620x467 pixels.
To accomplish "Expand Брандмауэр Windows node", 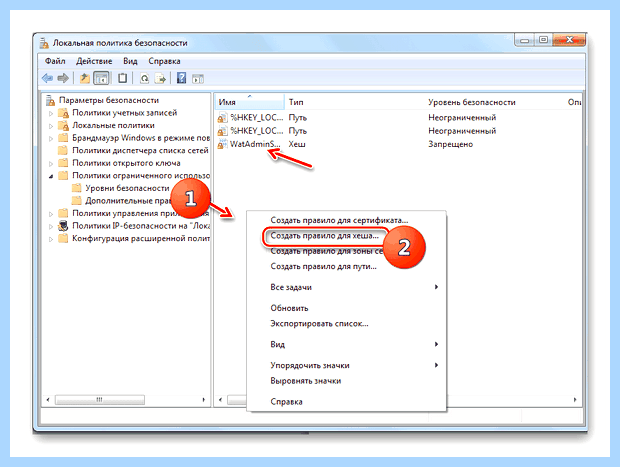I will 51,138.
